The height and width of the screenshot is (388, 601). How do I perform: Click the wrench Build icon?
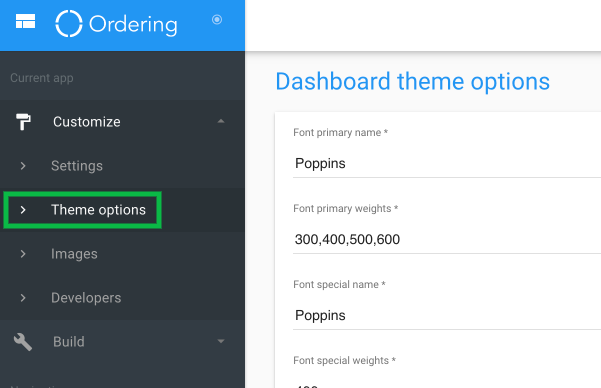pos(23,342)
